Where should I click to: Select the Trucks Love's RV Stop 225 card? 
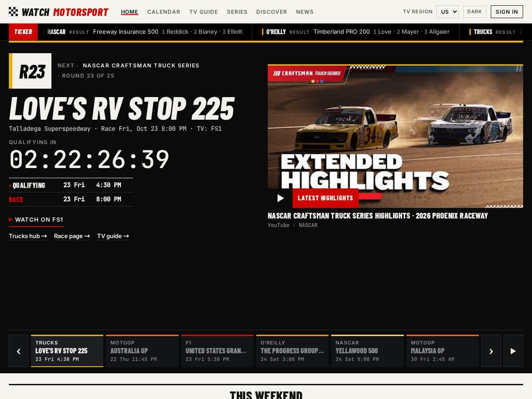[x=67, y=351]
